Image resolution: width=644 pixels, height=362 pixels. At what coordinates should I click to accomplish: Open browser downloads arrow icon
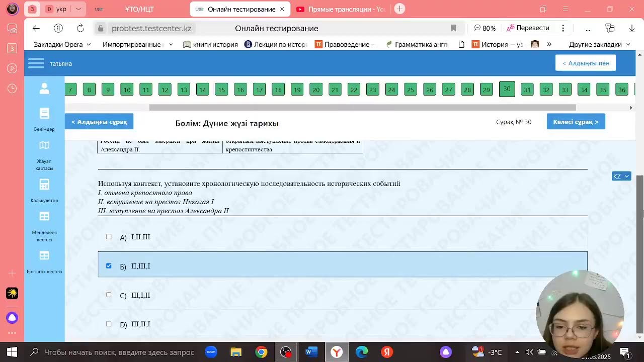click(x=632, y=28)
